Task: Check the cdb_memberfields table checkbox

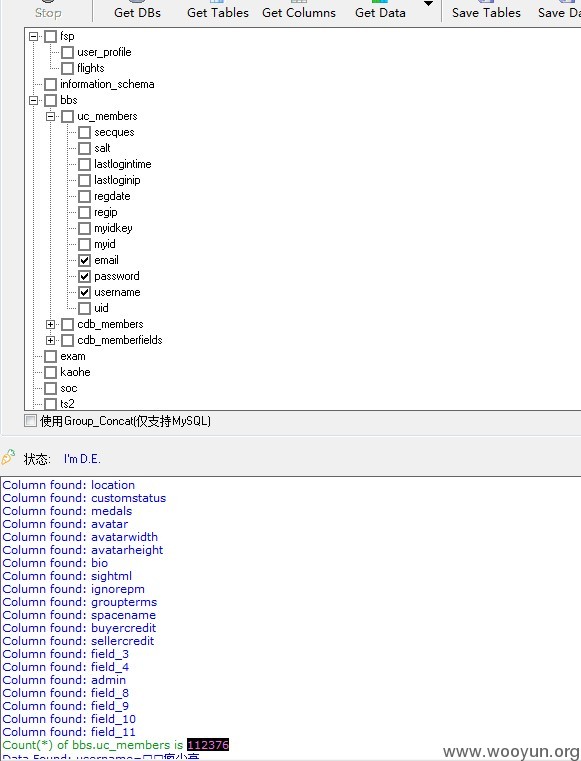Action: (x=67, y=340)
